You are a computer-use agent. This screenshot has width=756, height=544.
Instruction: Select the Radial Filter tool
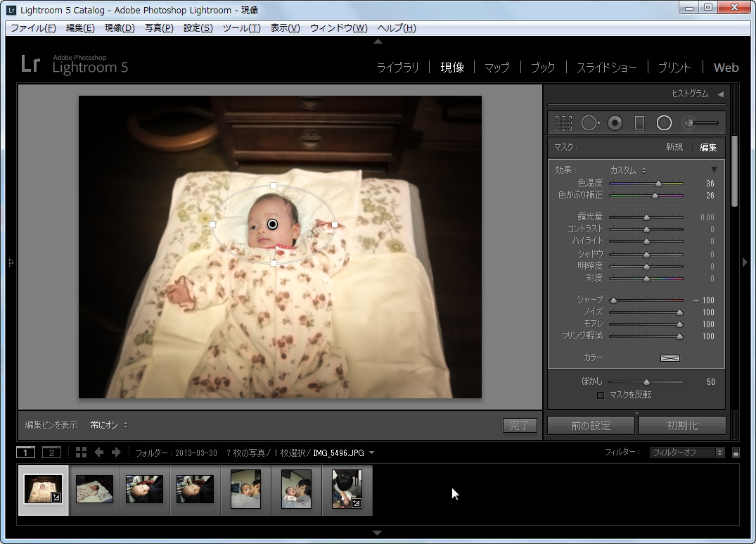click(x=664, y=123)
